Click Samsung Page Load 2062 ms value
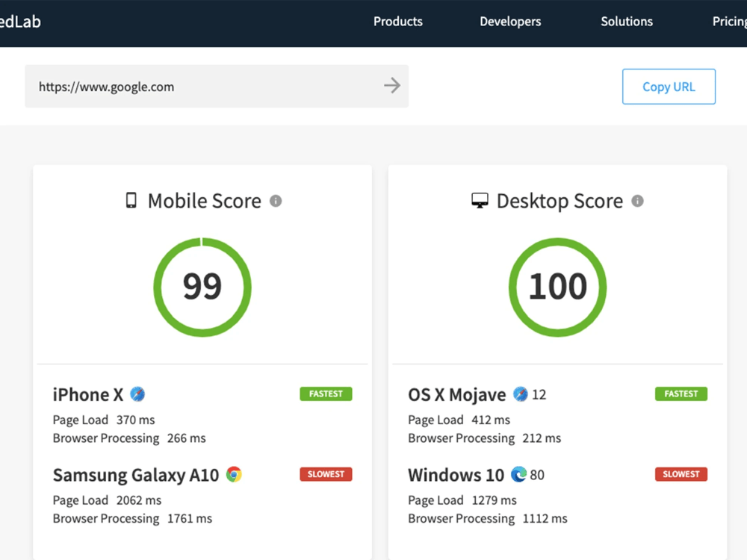The width and height of the screenshot is (747, 560). point(139,500)
